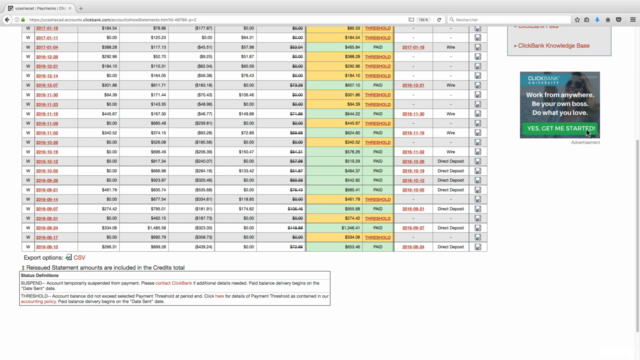Click the disk icon in the 2016-11-02 row
The image size is (640, 360).
coord(478,133)
